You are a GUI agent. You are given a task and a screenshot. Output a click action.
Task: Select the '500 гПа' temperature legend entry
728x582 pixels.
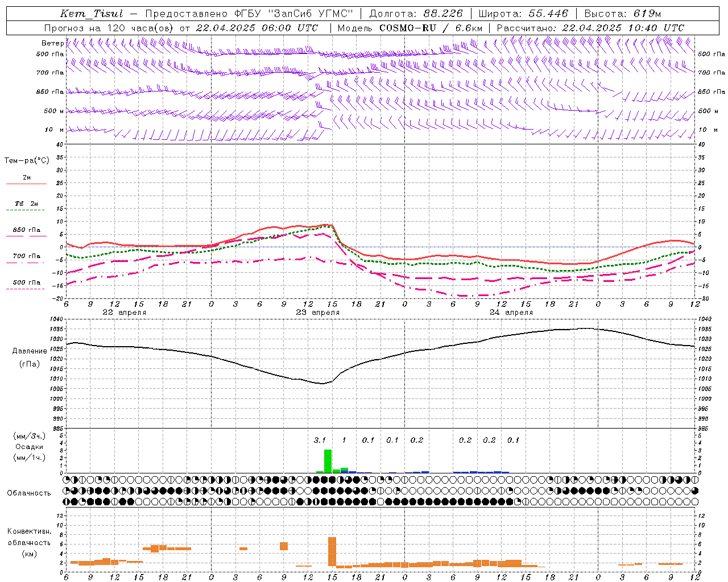(x=26, y=282)
